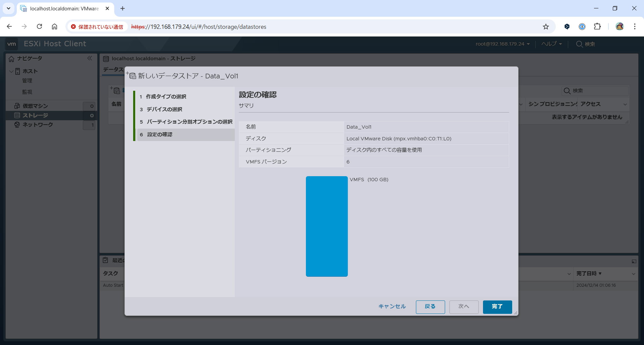Viewport: 644px width, 345px height.
Task: Select step 6 設定の確認
Action: [186, 135]
